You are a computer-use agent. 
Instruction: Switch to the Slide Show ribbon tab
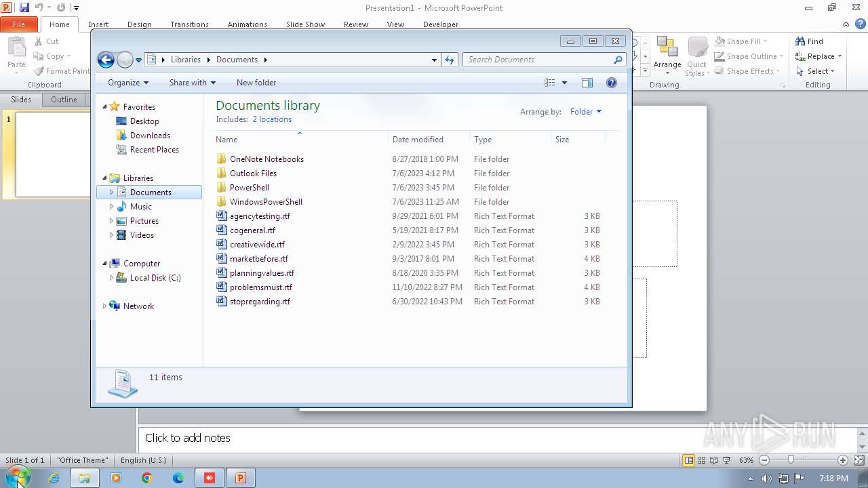(x=305, y=24)
